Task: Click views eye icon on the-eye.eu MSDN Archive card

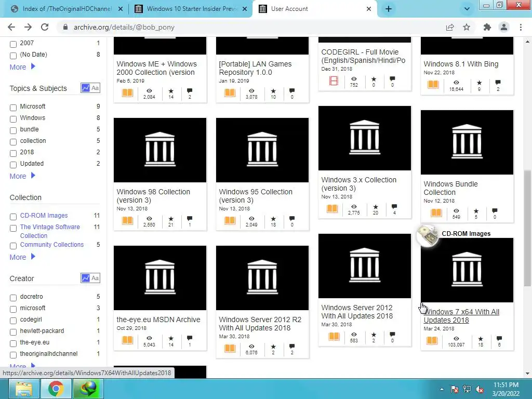Action: point(149,338)
